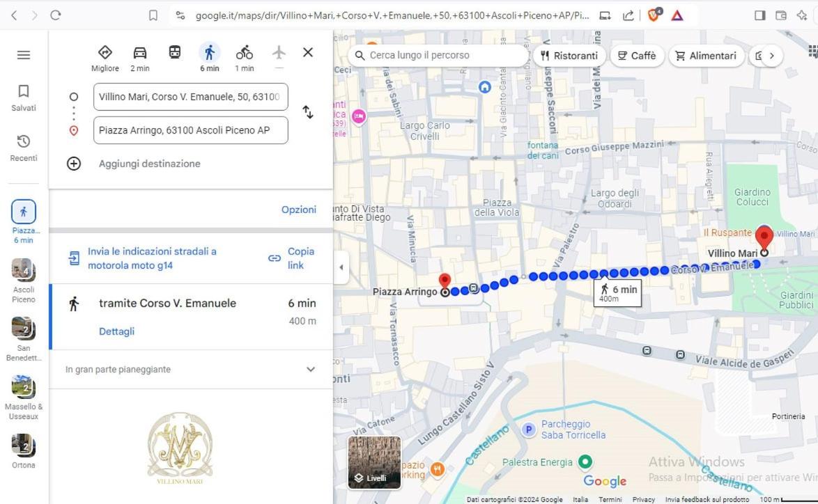
Task: Open Salvati saved places
Action: click(x=24, y=98)
